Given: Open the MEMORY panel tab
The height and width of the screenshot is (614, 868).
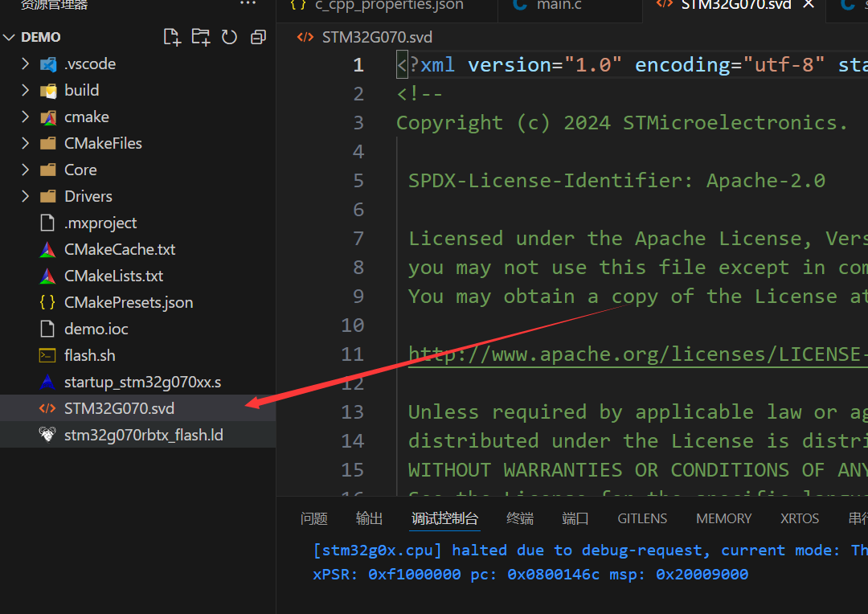Looking at the screenshot, I should [x=723, y=518].
